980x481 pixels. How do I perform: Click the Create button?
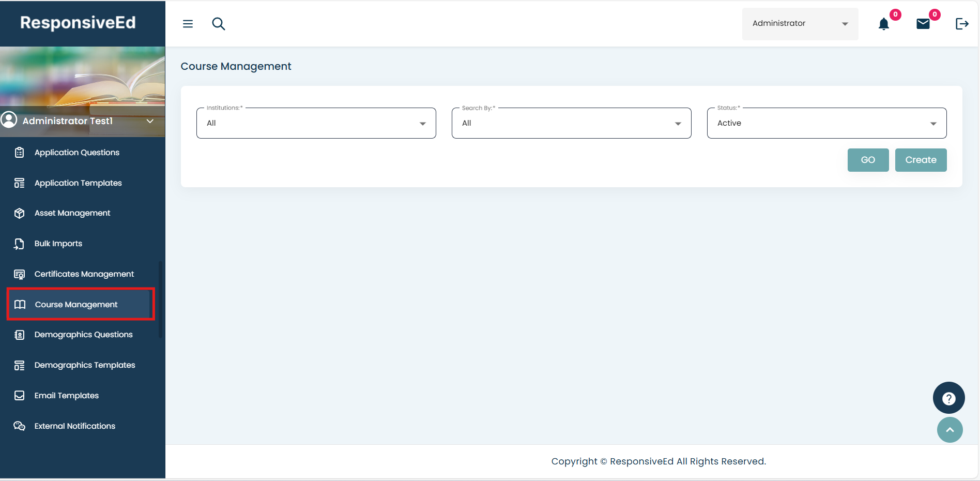[921, 160]
